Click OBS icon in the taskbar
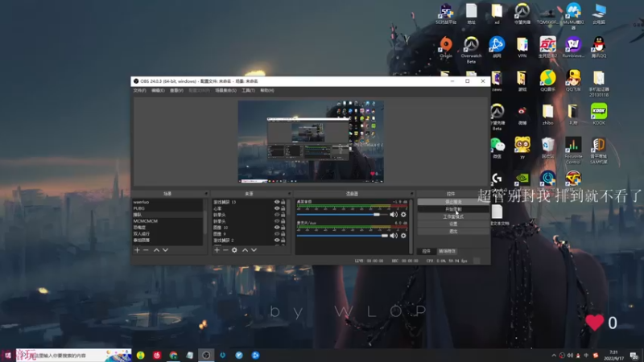The height and width of the screenshot is (362, 644). [x=206, y=355]
